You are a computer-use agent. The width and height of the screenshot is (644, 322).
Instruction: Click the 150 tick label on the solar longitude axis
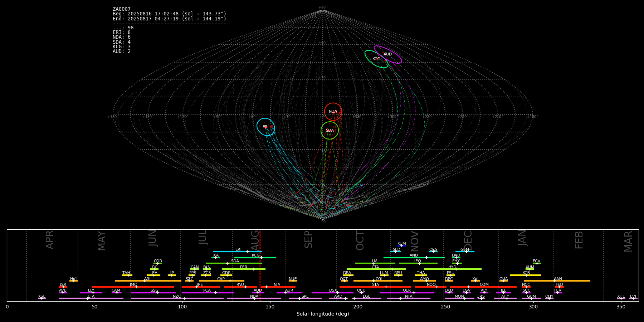coord(270,307)
